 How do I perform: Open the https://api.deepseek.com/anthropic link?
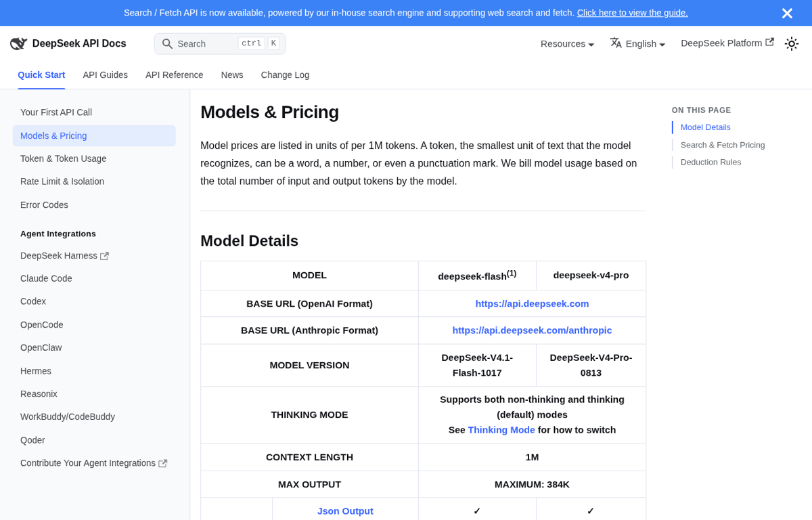532,330
